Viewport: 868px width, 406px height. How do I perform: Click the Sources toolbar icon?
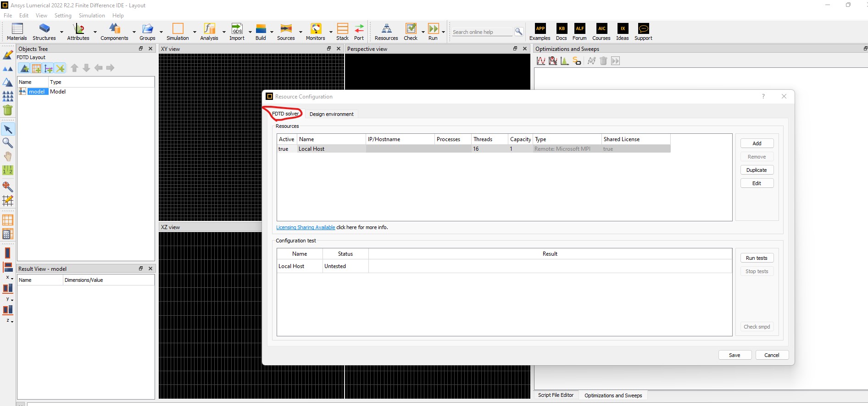click(286, 29)
